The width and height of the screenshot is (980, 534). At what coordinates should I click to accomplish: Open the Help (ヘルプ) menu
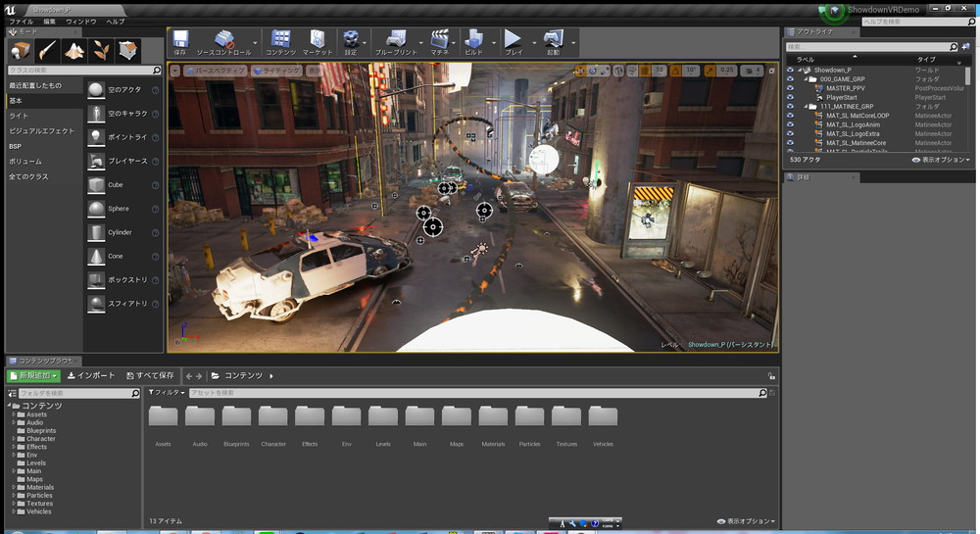click(115, 22)
